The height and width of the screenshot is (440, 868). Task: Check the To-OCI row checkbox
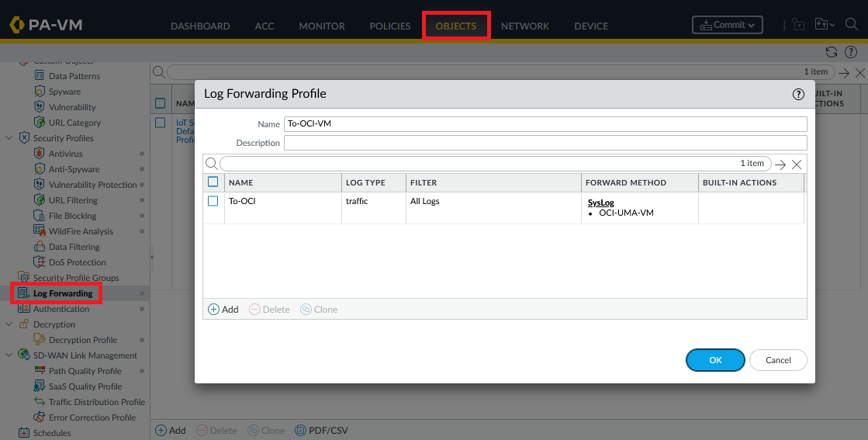click(213, 201)
